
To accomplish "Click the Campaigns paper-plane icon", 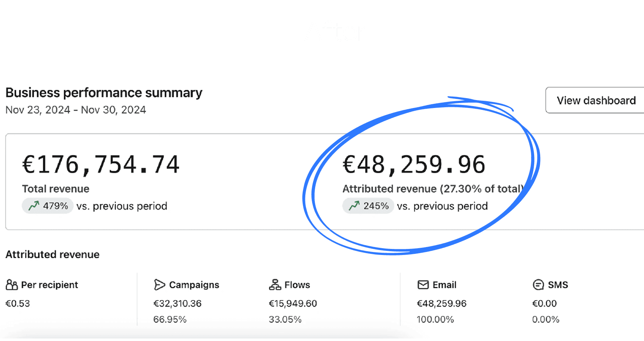I will pyautogui.click(x=159, y=285).
